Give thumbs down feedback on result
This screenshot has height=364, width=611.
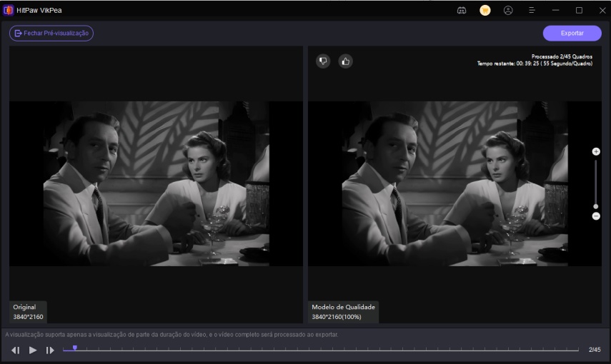[323, 61]
